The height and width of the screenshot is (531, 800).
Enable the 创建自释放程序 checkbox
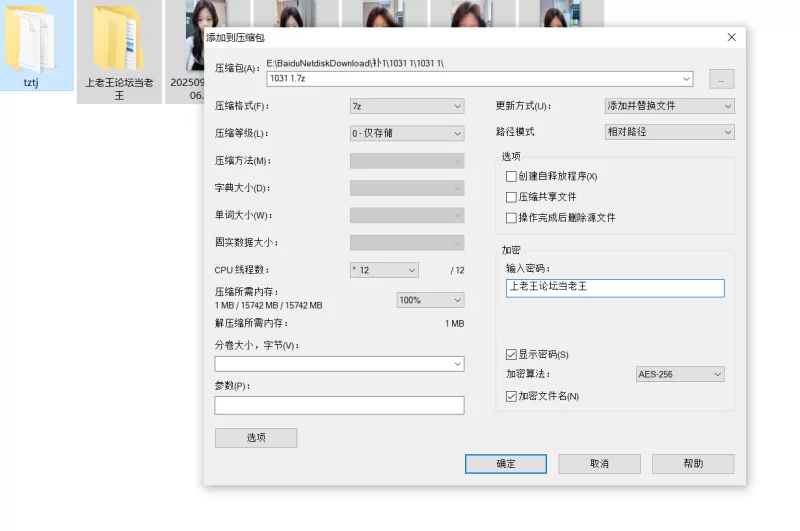click(x=512, y=177)
